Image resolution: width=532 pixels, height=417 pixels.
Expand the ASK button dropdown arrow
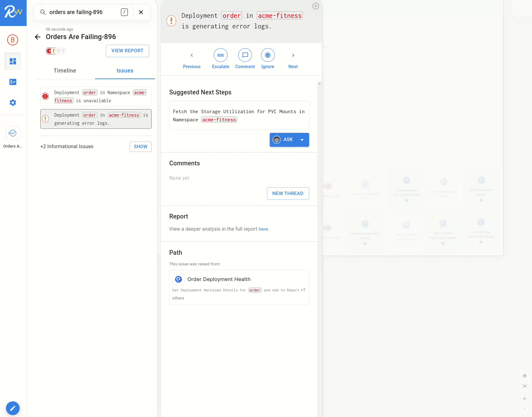pos(302,140)
